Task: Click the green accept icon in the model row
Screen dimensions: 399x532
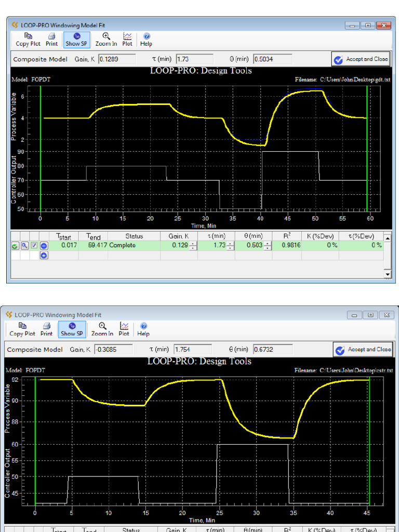Action: [x=15, y=246]
